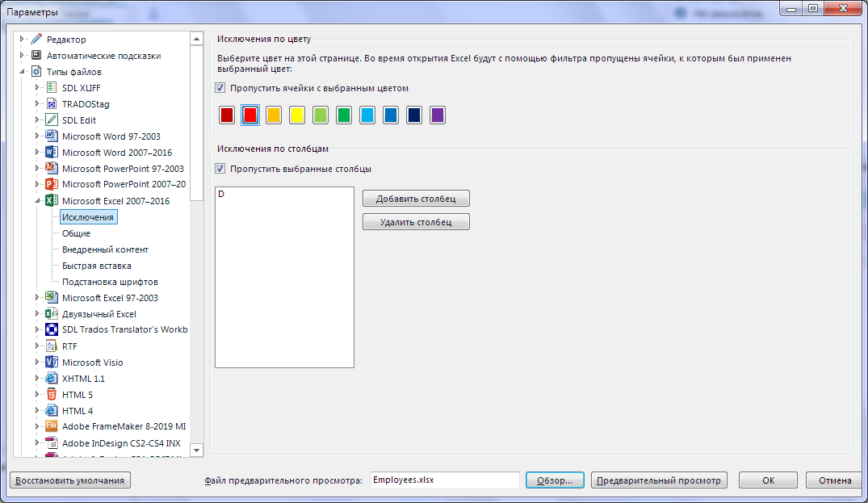Viewport: 868px width, 503px height.
Task: Open the Внедренный контент settings page
Action: [105, 249]
